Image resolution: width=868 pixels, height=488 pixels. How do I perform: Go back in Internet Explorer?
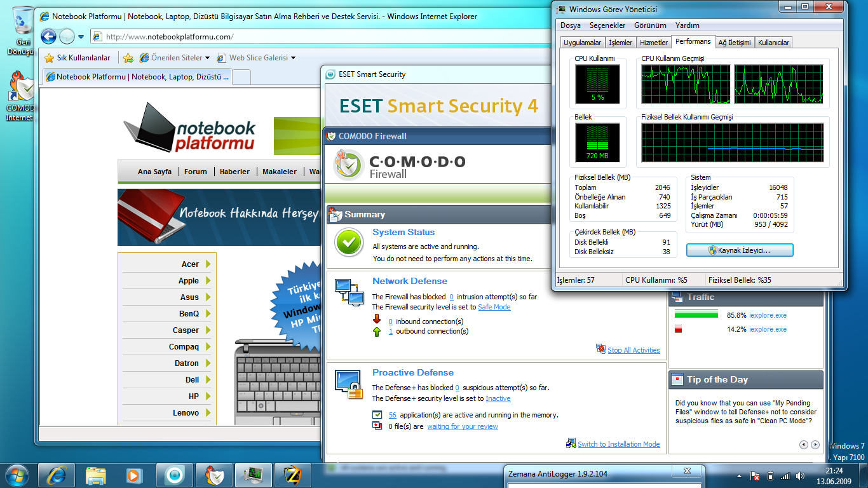click(49, 36)
